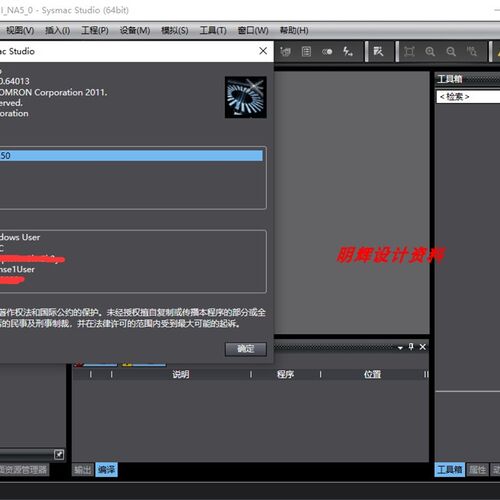500x500 pixels.
Task: Click the round toggle-shaped toolbar icon
Action: (327, 52)
